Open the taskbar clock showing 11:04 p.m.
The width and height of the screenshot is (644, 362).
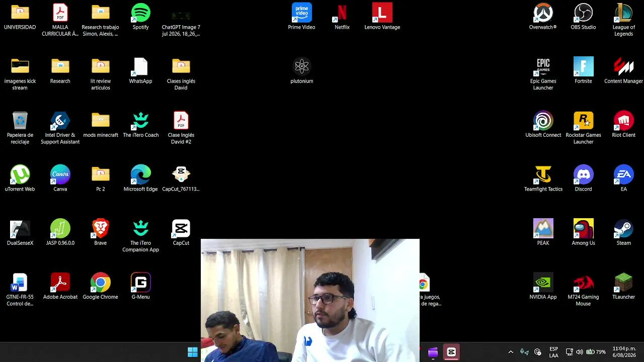(x=624, y=352)
